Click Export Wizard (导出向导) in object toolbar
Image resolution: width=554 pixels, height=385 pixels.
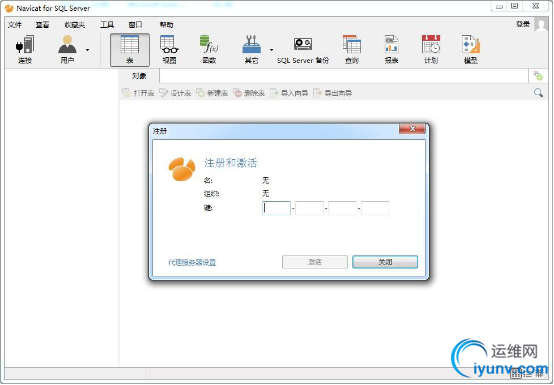pyautogui.click(x=332, y=93)
